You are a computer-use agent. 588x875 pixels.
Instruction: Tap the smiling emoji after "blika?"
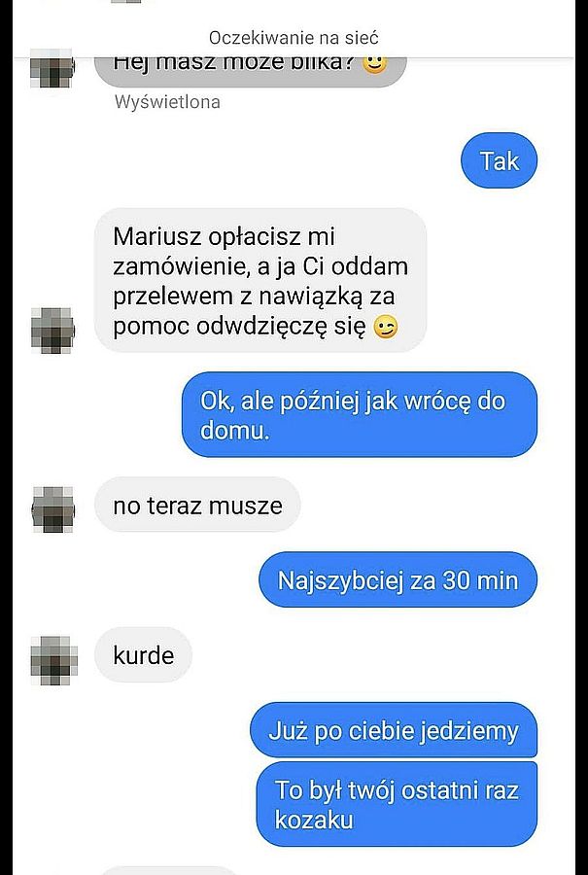pyautogui.click(x=375, y=65)
